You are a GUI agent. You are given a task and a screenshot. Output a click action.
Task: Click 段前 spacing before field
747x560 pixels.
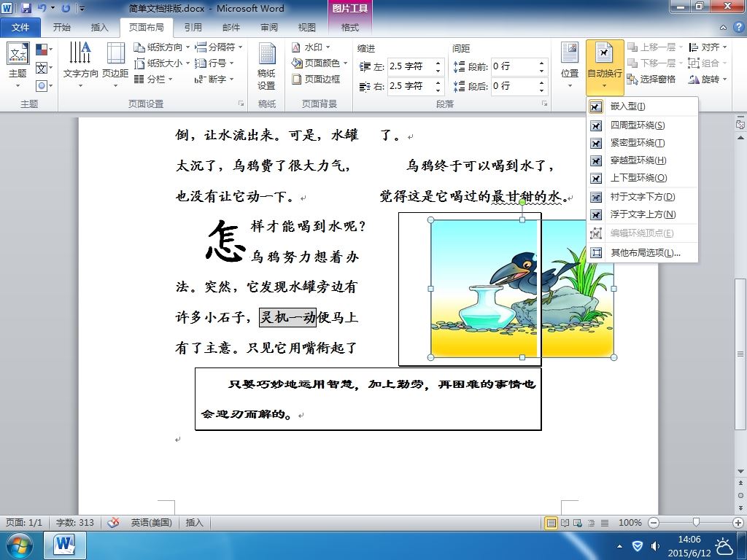click(x=514, y=66)
